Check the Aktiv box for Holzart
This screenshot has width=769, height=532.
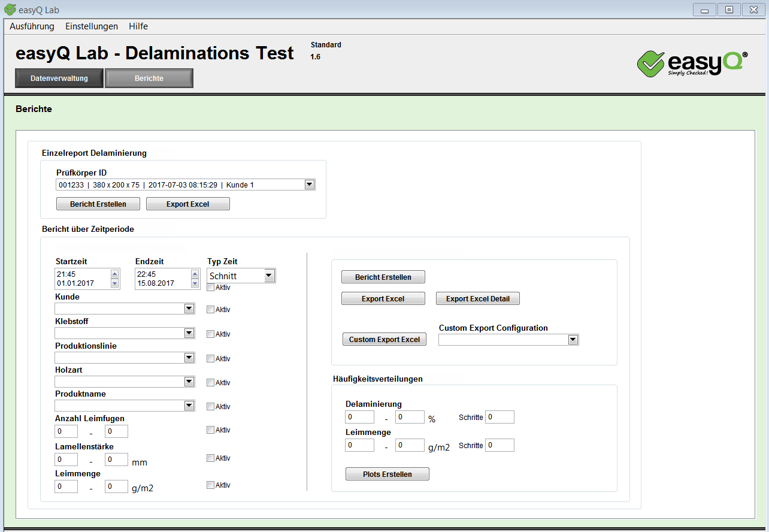pos(210,383)
